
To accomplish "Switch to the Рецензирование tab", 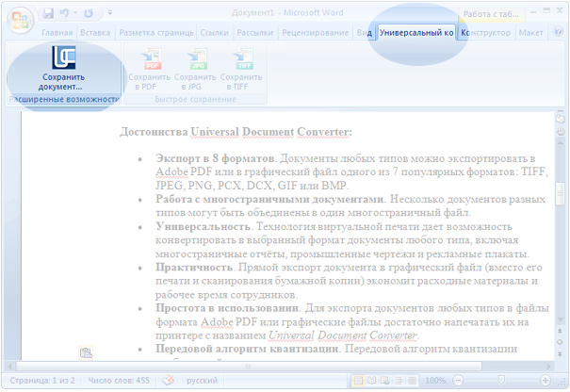I will [x=316, y=33].
